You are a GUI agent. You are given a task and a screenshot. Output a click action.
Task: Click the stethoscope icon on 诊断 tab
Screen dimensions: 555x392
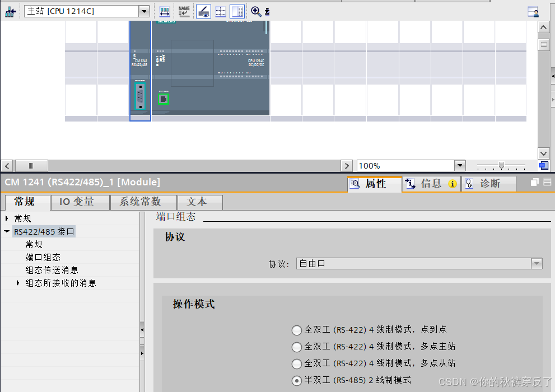(469, 184)
